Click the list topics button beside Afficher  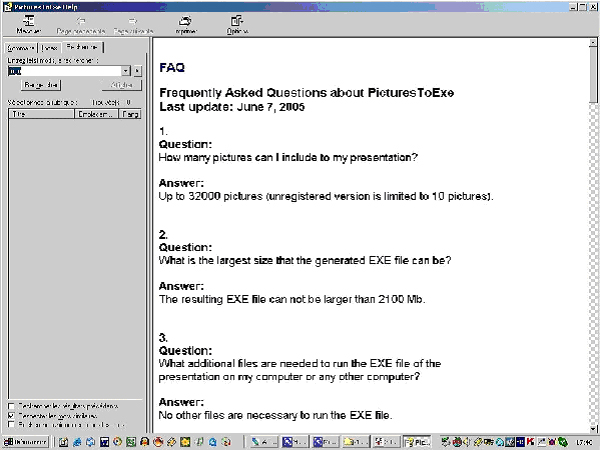point(41,85)
